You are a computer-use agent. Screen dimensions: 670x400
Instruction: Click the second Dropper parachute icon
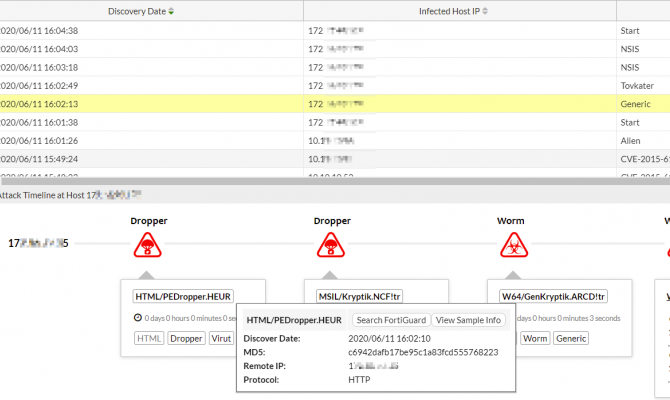[x=331, y=245]
